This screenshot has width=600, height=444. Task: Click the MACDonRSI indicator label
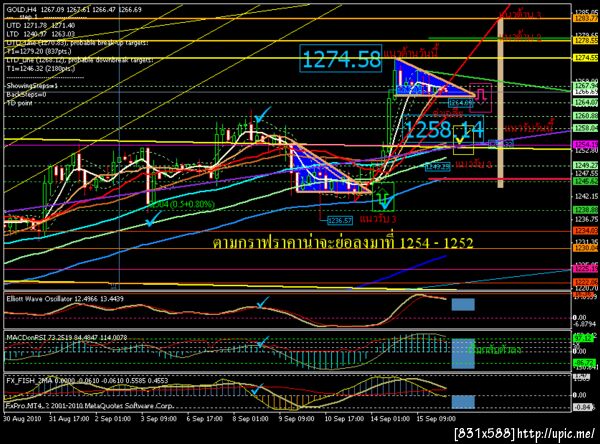click(67, 338)
